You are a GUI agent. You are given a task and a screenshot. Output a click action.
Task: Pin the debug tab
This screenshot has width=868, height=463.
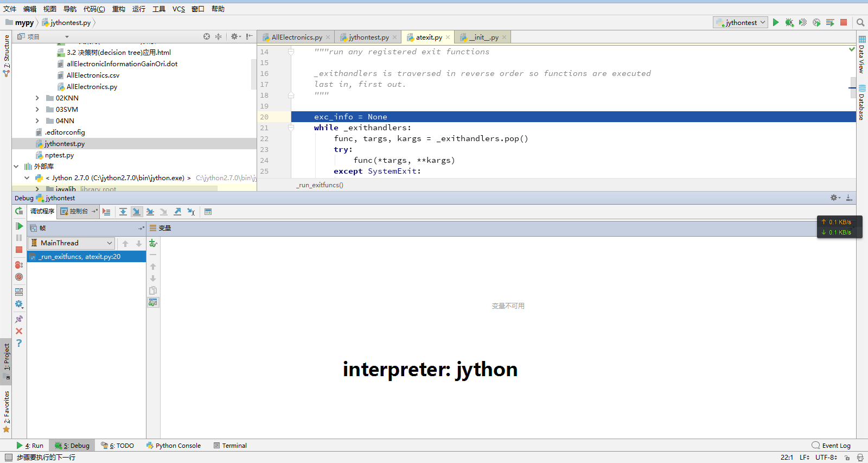[19, 319]
